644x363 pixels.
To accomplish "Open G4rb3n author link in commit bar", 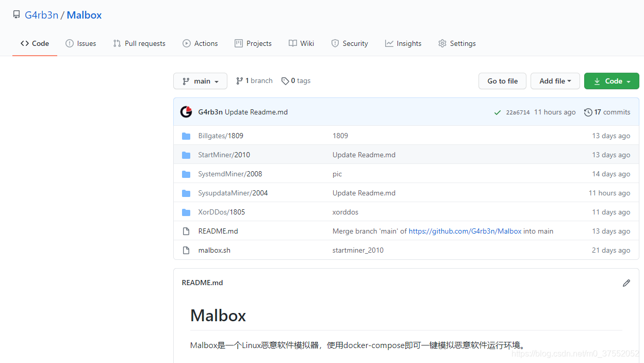I will click(x=210, y=112).
